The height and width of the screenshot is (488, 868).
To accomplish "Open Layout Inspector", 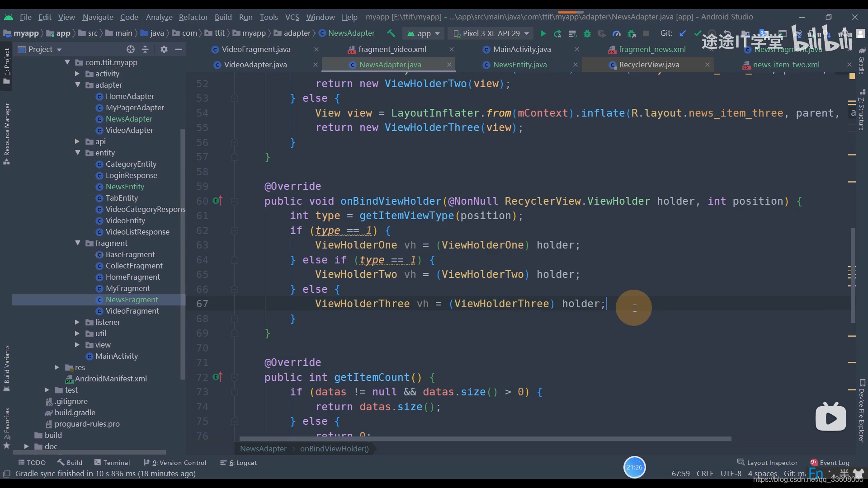I will pos(767,463).
